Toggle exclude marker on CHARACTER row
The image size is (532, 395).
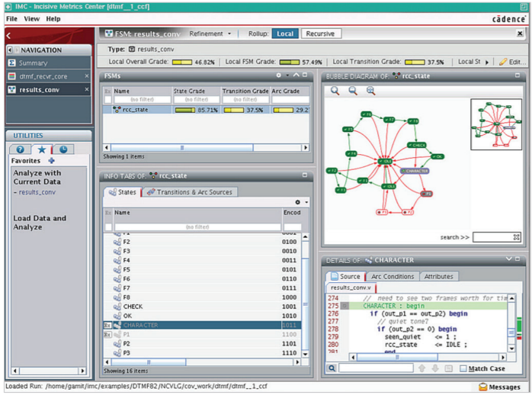tap(107, 325)
